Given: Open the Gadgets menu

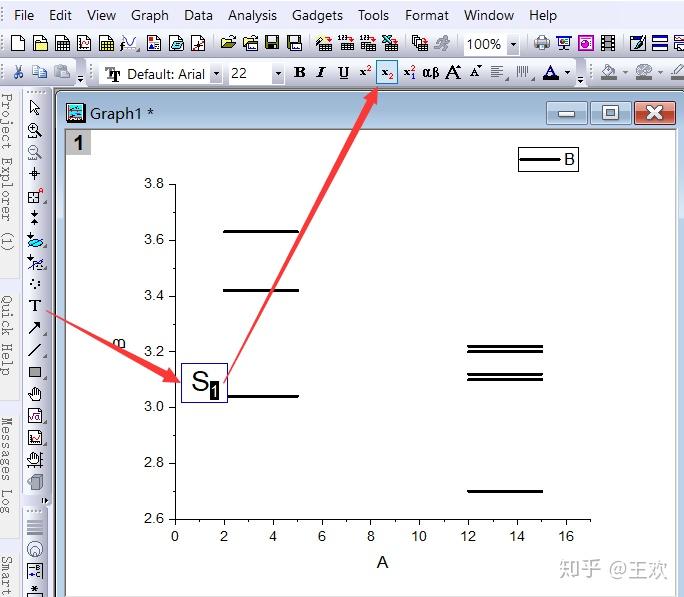Looking at the screenshot, I should coord(317,15).
